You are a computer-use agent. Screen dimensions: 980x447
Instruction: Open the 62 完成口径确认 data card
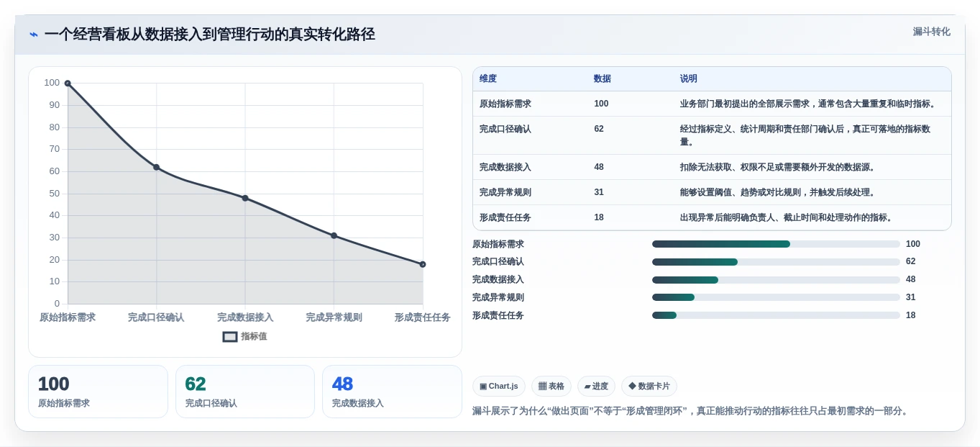pyautogui.click(x=245, y=392)
